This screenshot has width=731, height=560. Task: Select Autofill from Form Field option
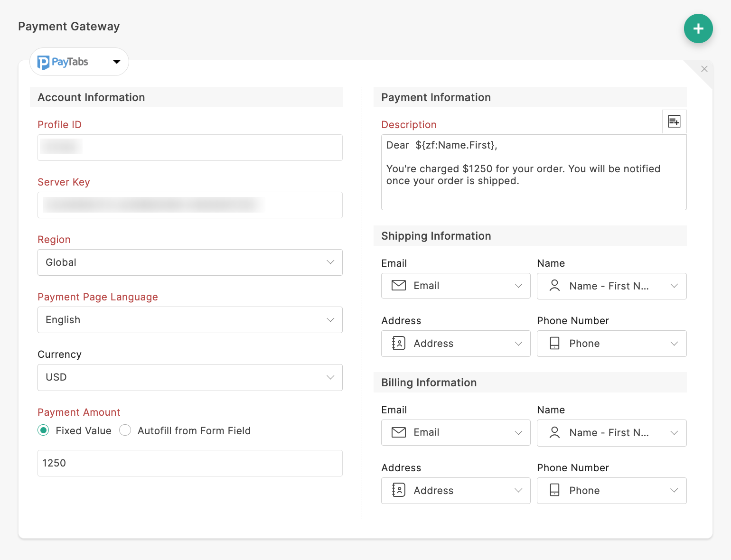click(x=125, y=430)
